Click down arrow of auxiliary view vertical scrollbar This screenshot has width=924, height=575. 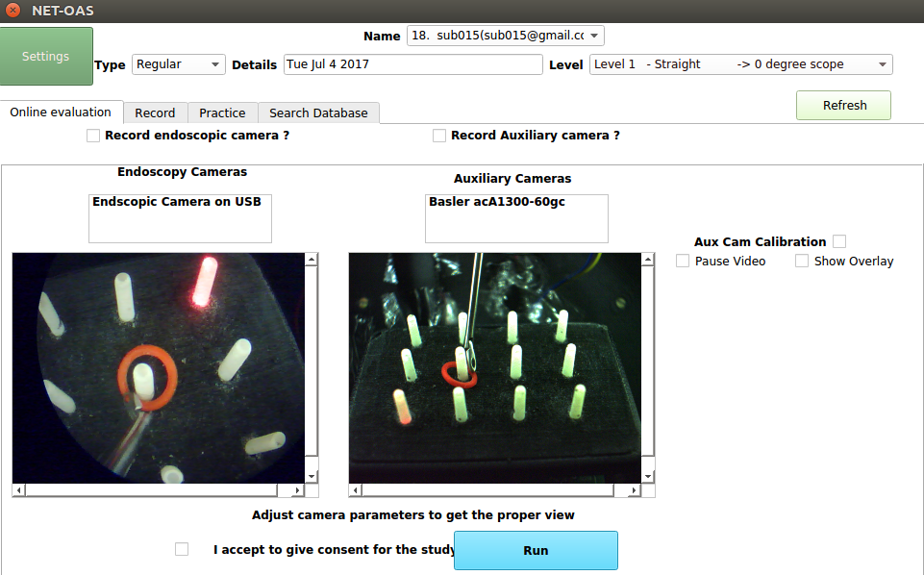click(648, 477)
